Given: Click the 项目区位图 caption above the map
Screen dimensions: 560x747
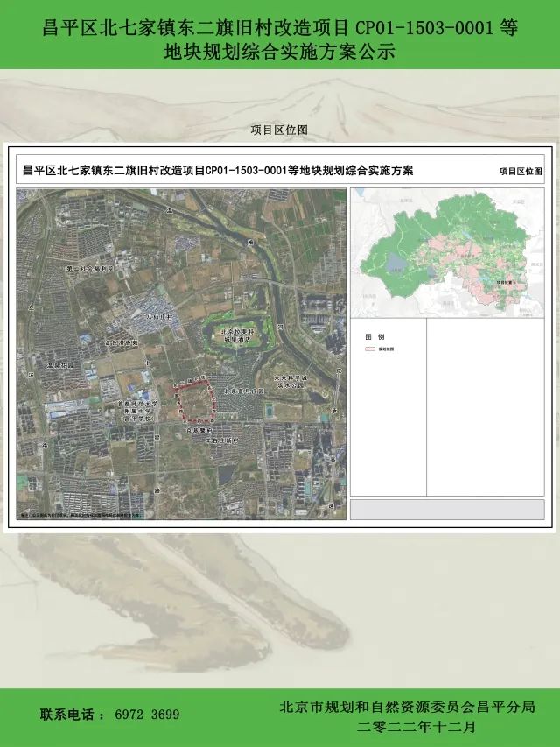Looking at the screenshot, I should pos(279,129).
